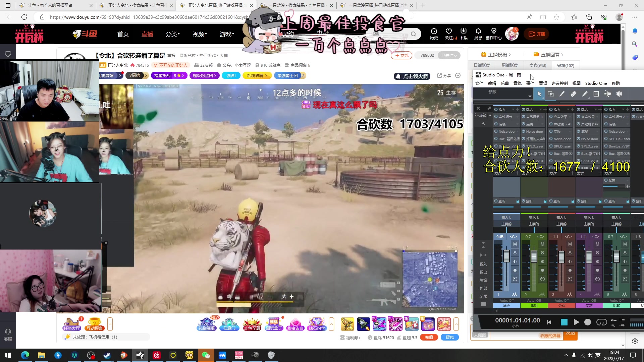The width and height of the screenshot is (644, 362).
Task: Select the Arrow tool in Studio One
Action: click(x=539, y=94)
